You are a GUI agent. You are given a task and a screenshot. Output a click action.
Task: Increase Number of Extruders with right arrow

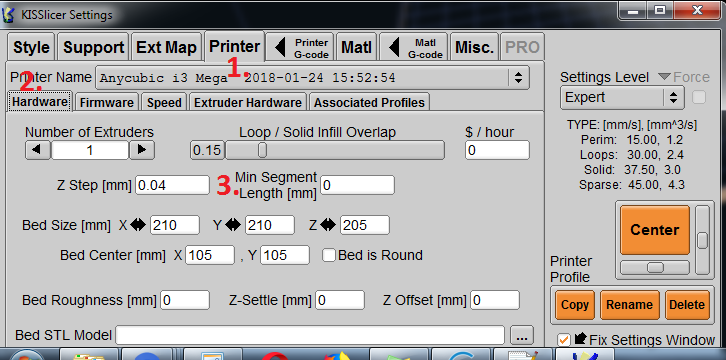(x=142, y=150)
